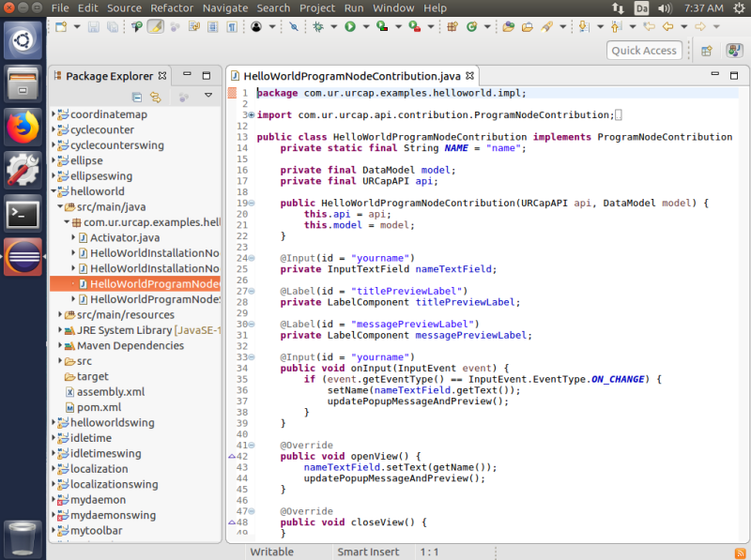Expand folded imports on line 3
This screenshot has width=751, height=560.
point(252,114)
